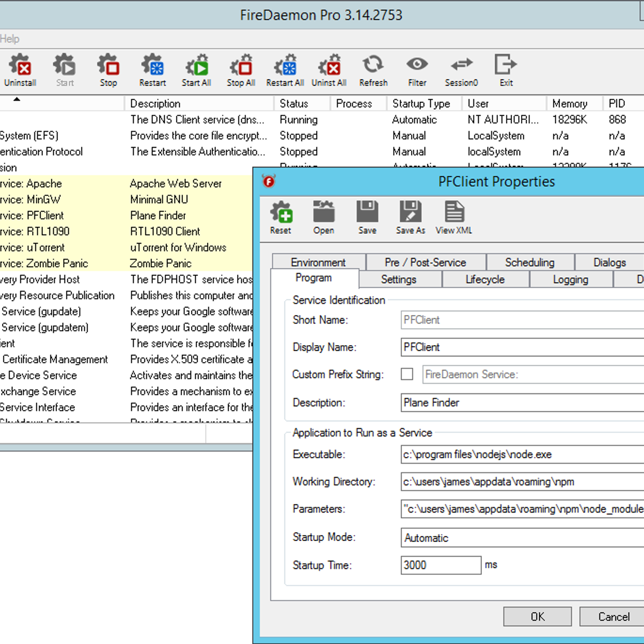Image resolution: width=644 pixels, height=644 pixels.
Task: Enable the Custom Prefix String checkbox
Action: (x=407, y=374)
